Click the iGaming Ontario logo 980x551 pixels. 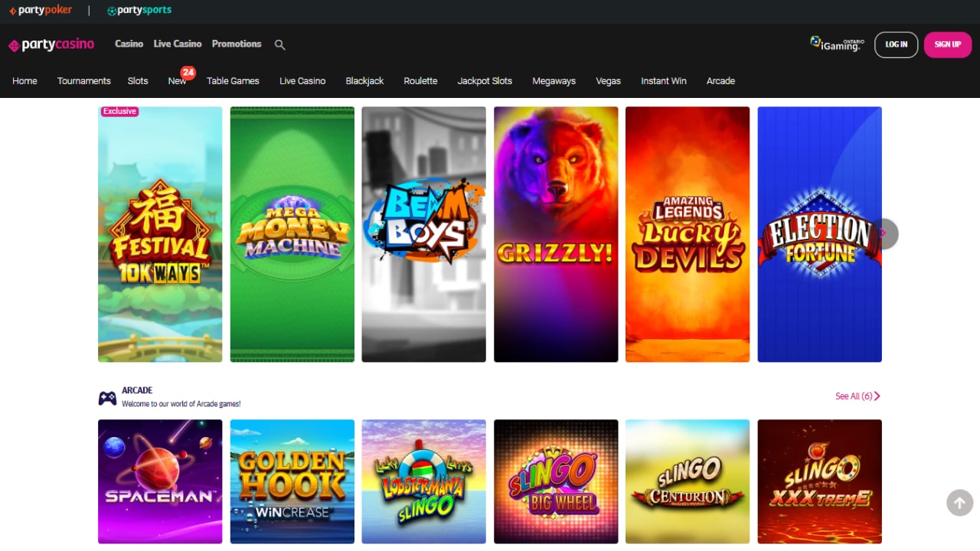pos(837,44)
